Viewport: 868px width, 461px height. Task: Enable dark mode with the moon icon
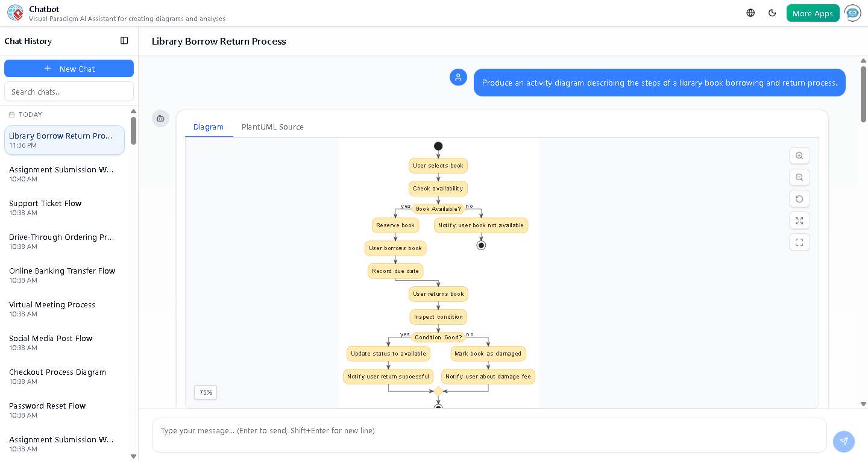coord(772,12)
